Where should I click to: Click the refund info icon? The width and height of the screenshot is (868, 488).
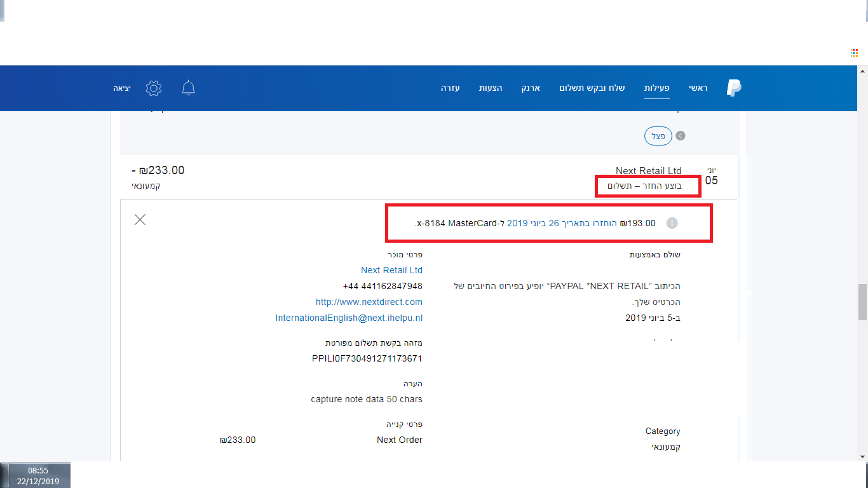point(672,223)
